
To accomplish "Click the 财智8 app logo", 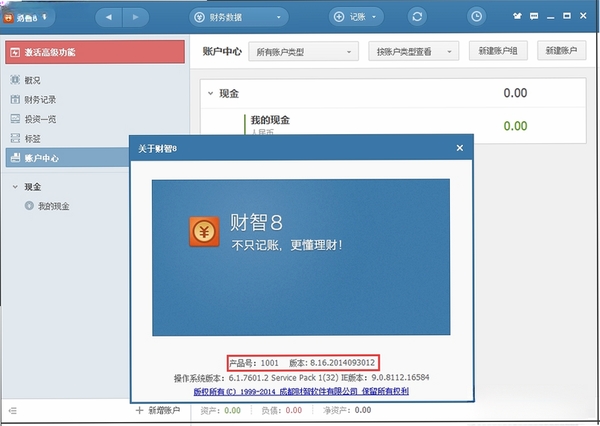I will coord(8,18).
